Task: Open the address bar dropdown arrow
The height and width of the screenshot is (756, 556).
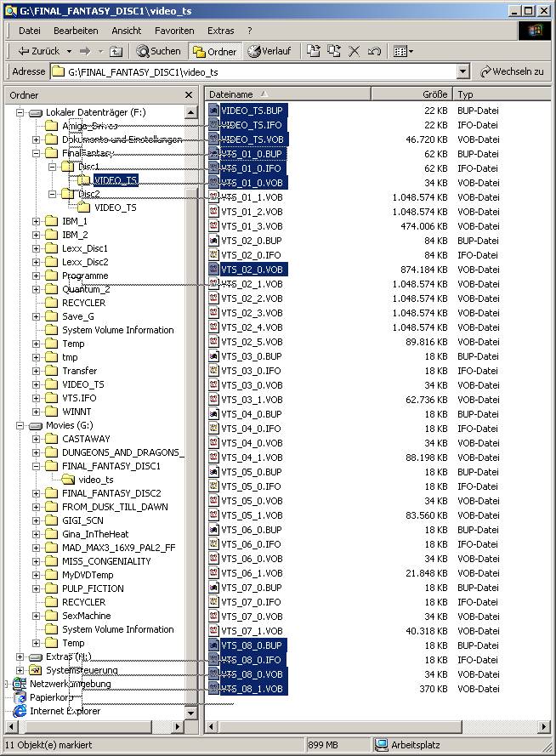Action: 462,72
